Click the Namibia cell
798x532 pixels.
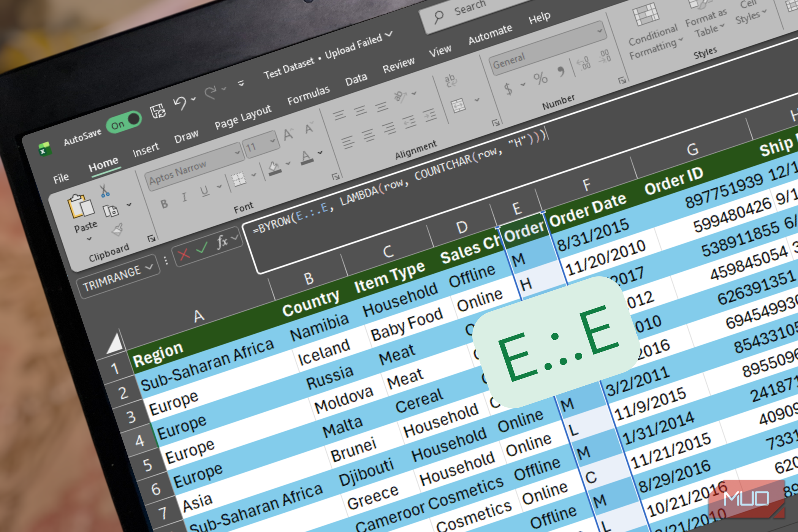coord(320,327)
